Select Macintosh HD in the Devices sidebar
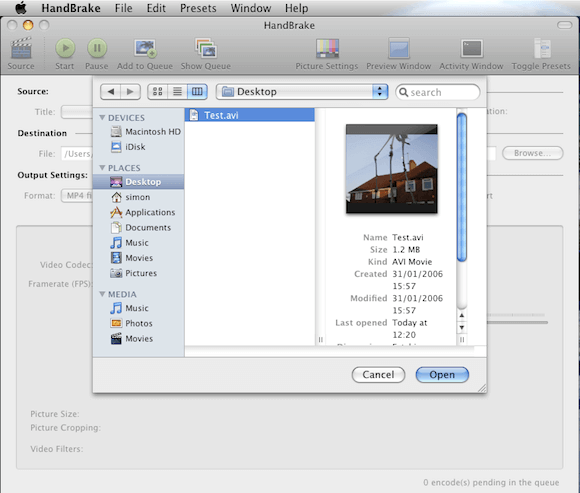Image resolution: width=580 pixels, height=493 pixels. (146, 132)
